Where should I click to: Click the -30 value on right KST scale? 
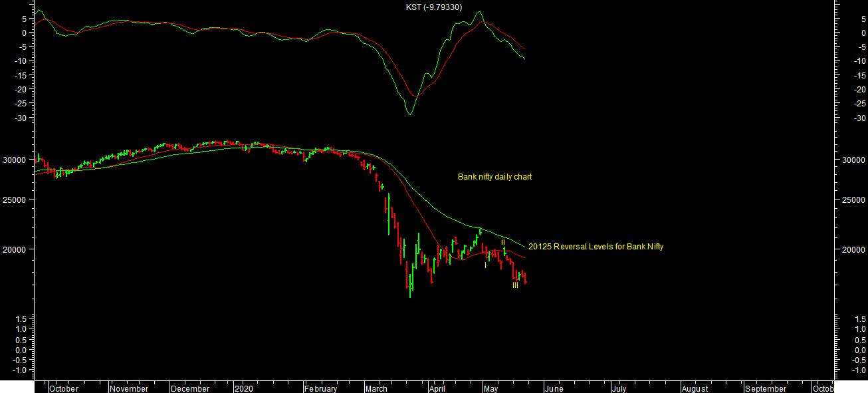point(856,118)
